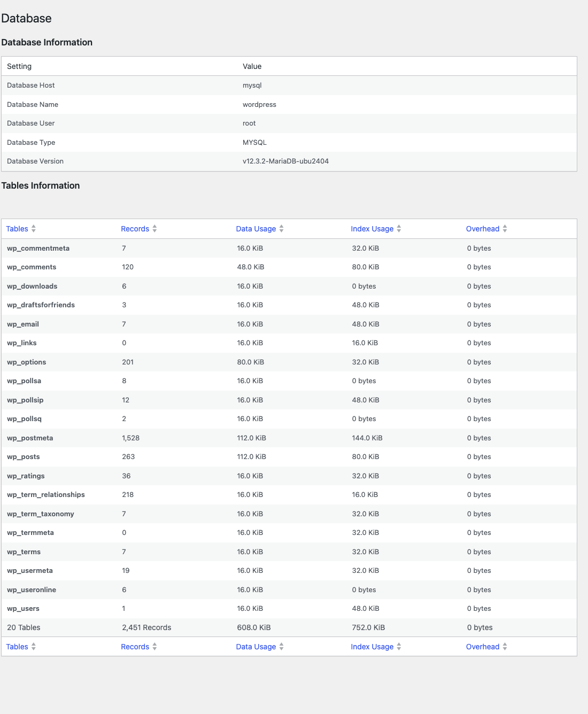This screenshot has height=714, width=588.
Task: Sort by the top Records column link
Action: 135,229
